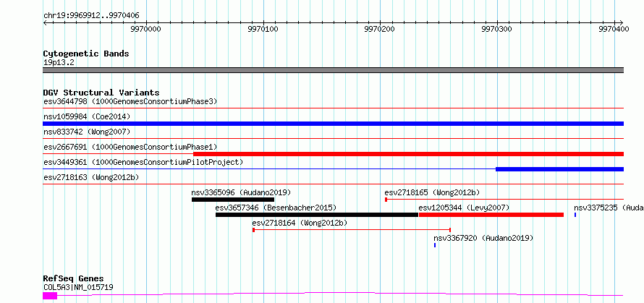Screen dimensions: 644x303
Task: Open the COL5A3|NM_015719 gene label
Action: click(78, 288)
